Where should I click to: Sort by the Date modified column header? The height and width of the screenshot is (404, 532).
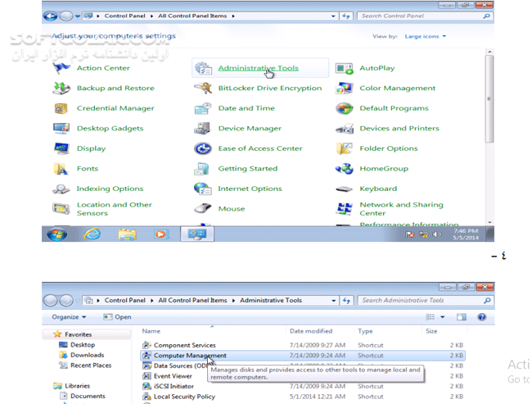[310, 331]
